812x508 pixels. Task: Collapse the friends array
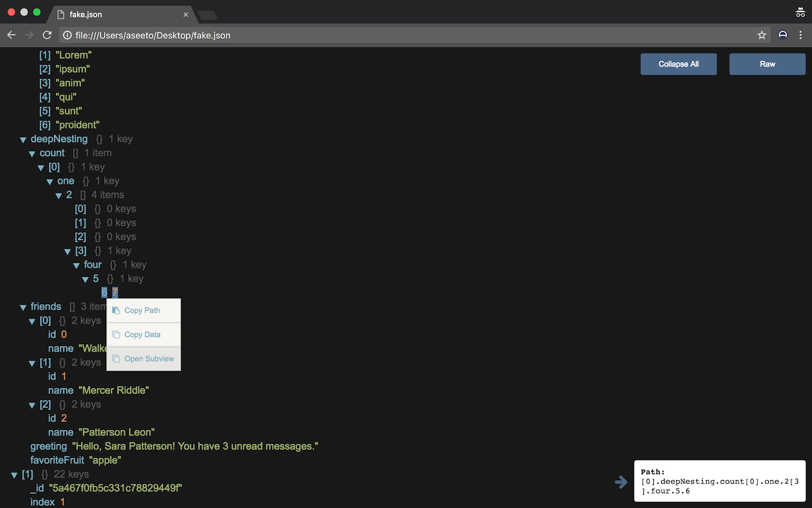click(24, 307)
